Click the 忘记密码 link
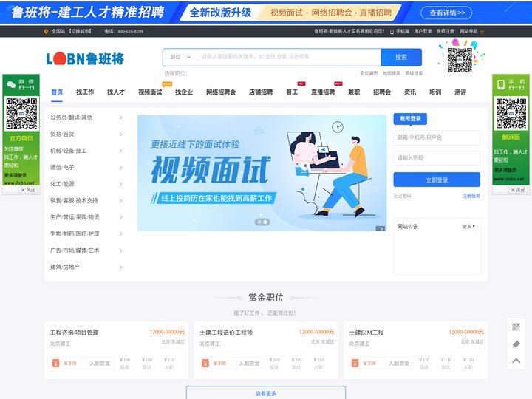The height and width of the screenshot is (399, 532). coord(403,196)
